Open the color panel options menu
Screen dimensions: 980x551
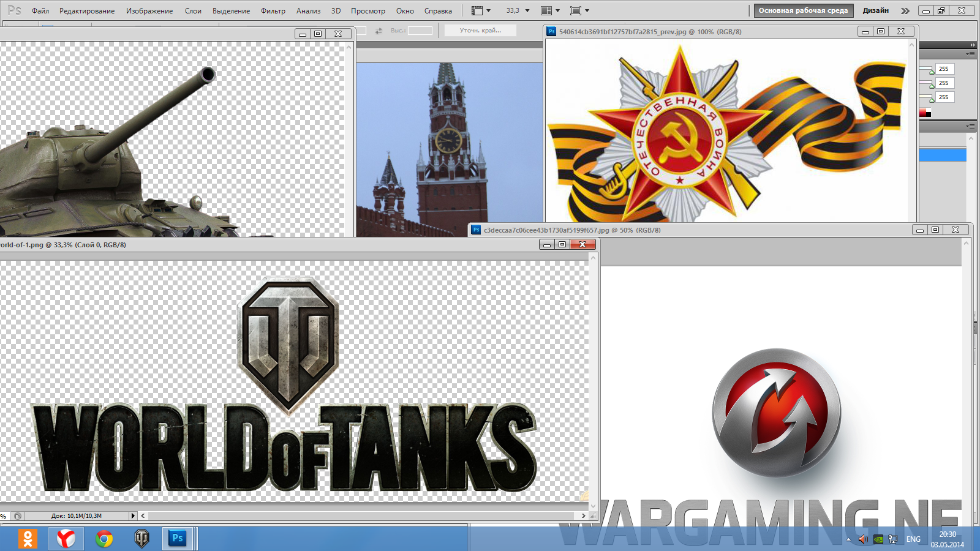click(x=971, y=54)
